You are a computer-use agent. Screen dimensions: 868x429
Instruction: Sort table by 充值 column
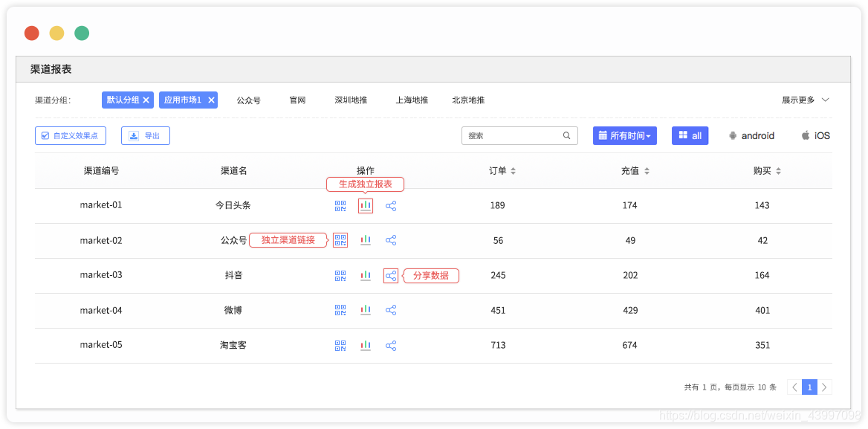(x=646, y=172)
